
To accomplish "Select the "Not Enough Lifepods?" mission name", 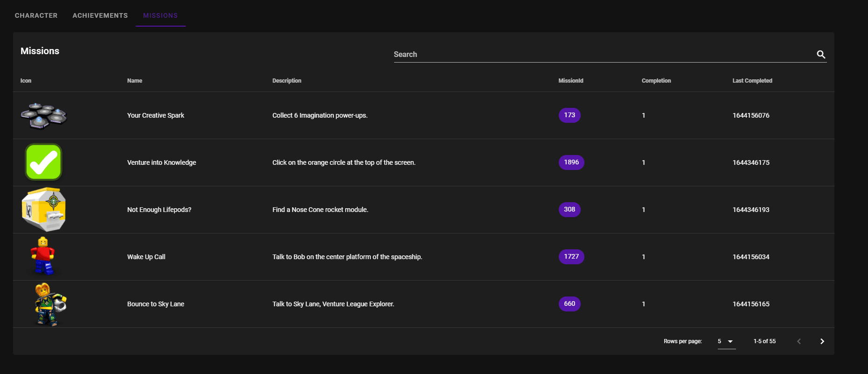I will coord(160,210).
